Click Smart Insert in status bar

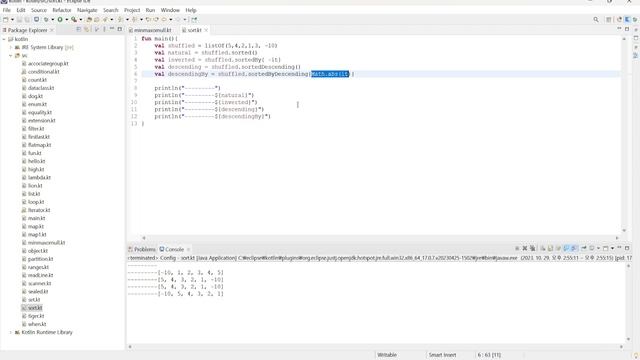coord(442,355)
